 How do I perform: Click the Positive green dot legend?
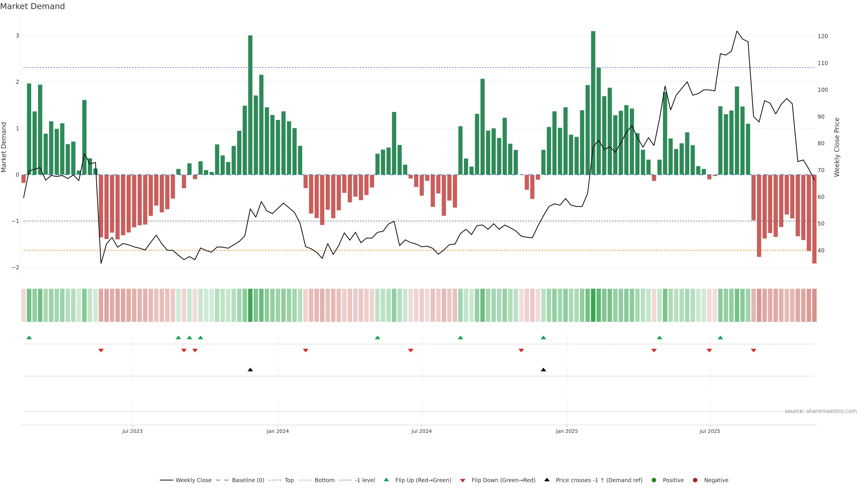pyautogui.click(x=654, y=480)
